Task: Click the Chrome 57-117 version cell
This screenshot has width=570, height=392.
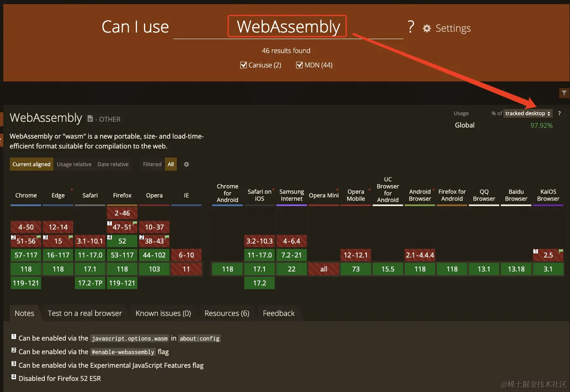Action: [26, 255]
